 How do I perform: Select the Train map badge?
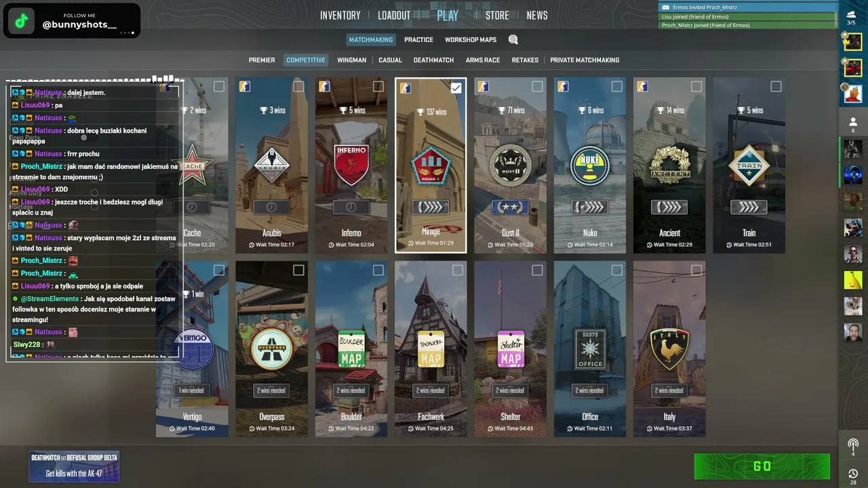point(749,165)
